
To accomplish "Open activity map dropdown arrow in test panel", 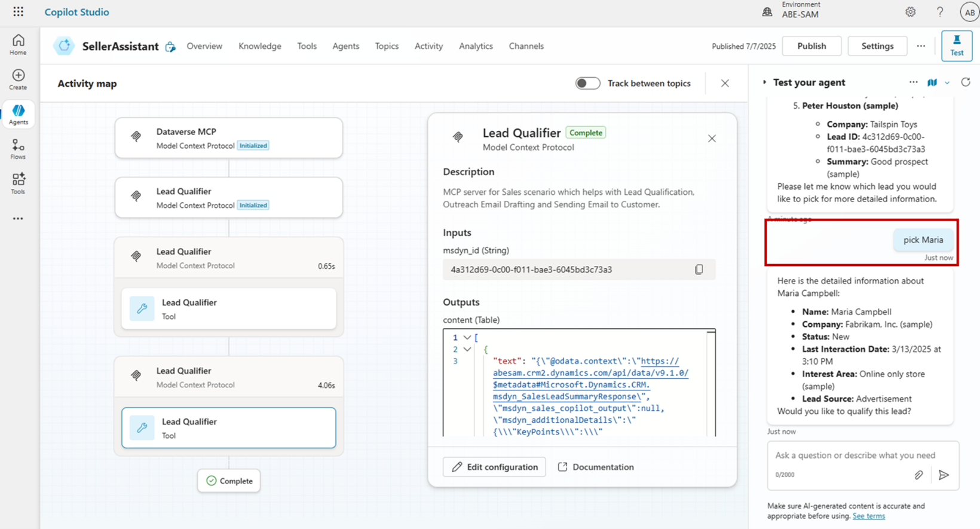I will [x=947, y=83].
